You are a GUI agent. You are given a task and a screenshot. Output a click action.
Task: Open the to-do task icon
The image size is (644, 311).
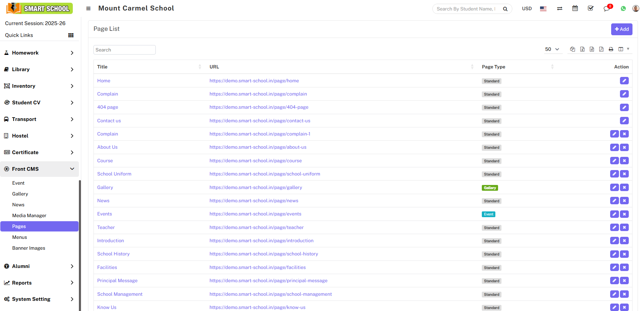point(591,8)
